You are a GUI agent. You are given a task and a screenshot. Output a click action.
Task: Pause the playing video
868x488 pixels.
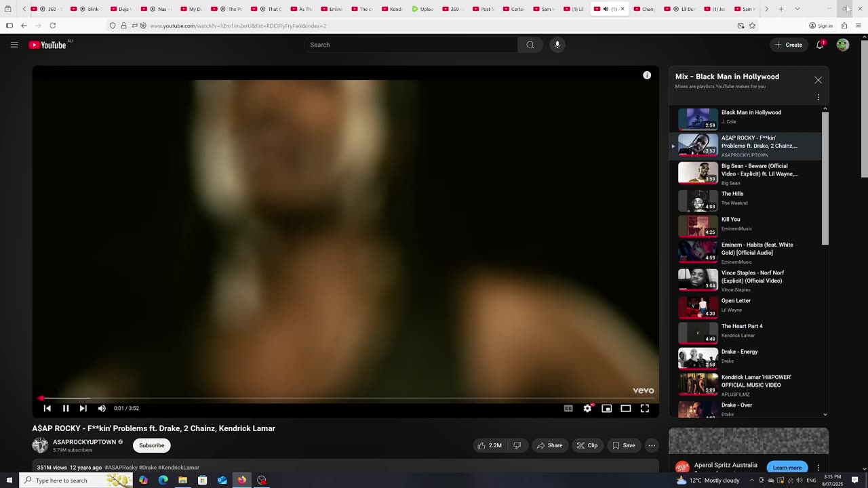(x=66, y=408)
